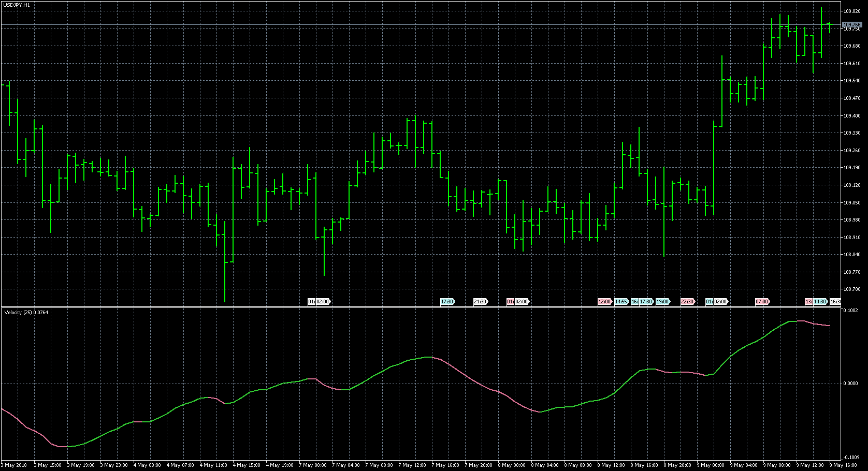Click the 109.820 price scale label
The height and width of the screenshot is (471, 868).
pyautogui.click(x=852, y=11)
